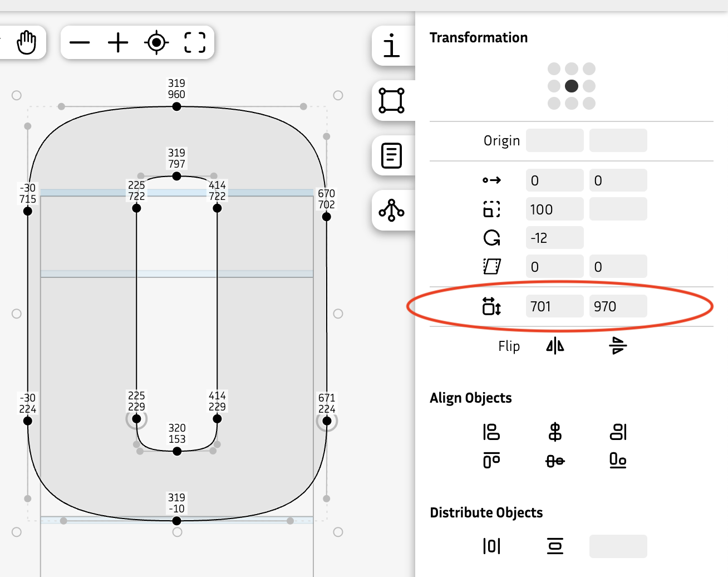Zoom out using the minus icon
Viewport: 728px width, 577px height.
[x=80, y=42]
